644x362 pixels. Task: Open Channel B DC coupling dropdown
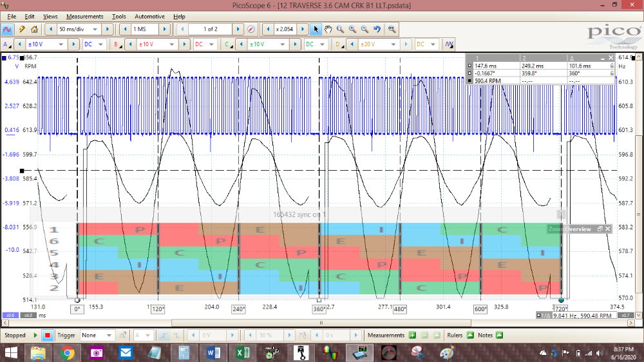click(x=211, y=44)
